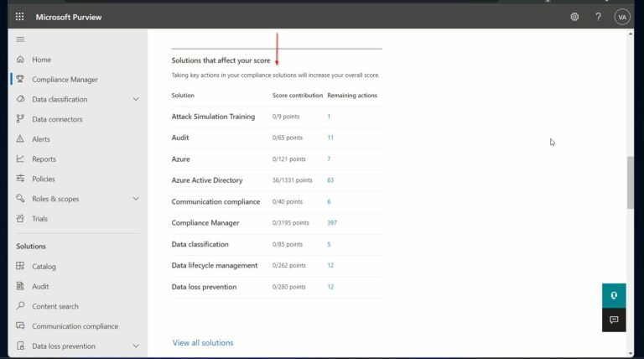
Task: Click the Communication compliance solution name in table
Action: click(x=216, y=201)
